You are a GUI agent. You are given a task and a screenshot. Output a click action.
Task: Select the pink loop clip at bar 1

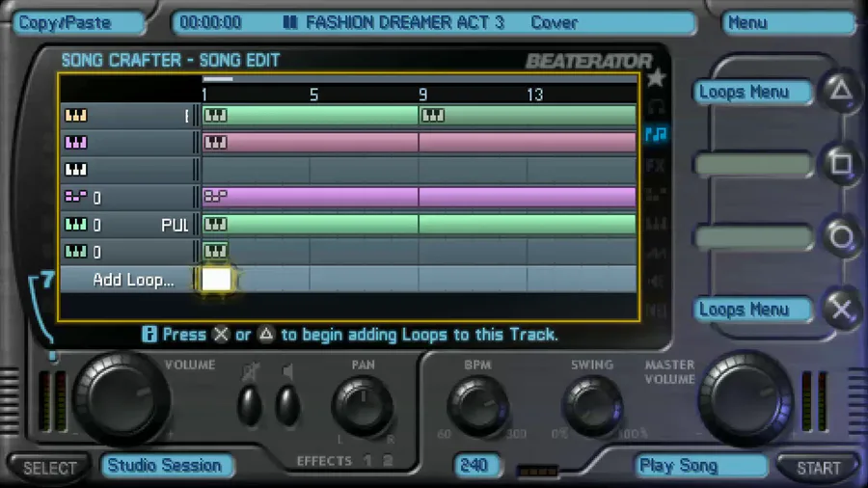click(x=311, y=142)
